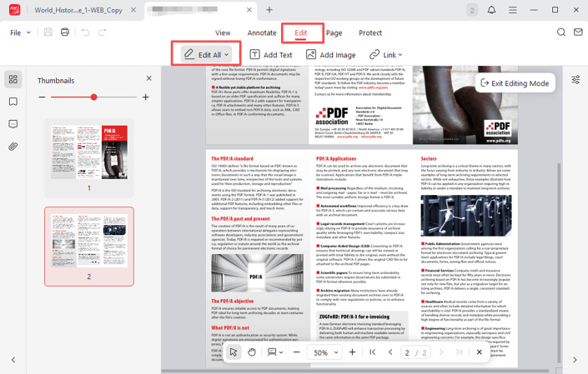Click the PDF app logo icon
This screenshot has width=588, height=374.
tap(15, 10)
